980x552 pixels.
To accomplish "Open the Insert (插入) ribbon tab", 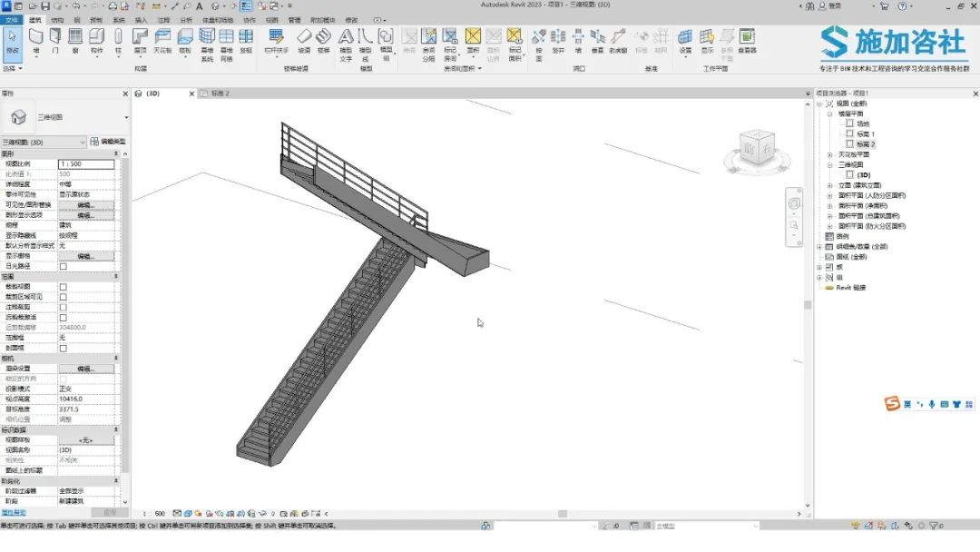I will pos(142,20).
